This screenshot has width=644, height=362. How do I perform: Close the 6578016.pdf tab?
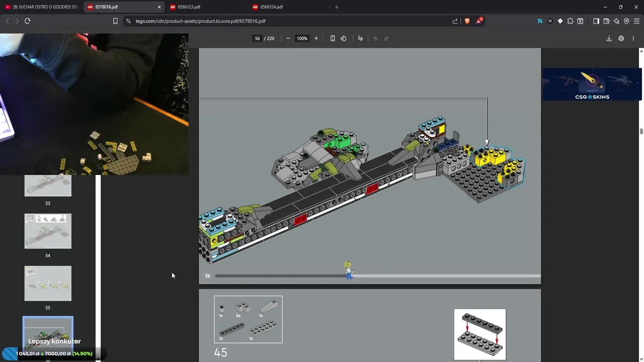[x=159, y=7]
